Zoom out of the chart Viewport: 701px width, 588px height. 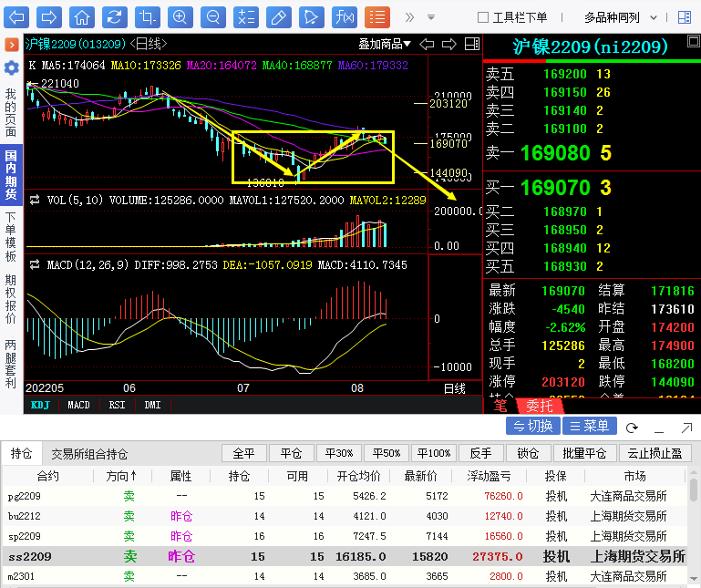coord(212,16)
